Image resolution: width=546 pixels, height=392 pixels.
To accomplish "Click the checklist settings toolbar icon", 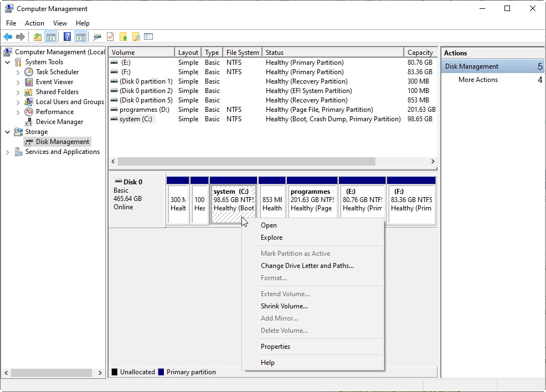I will tap(149, 37).
